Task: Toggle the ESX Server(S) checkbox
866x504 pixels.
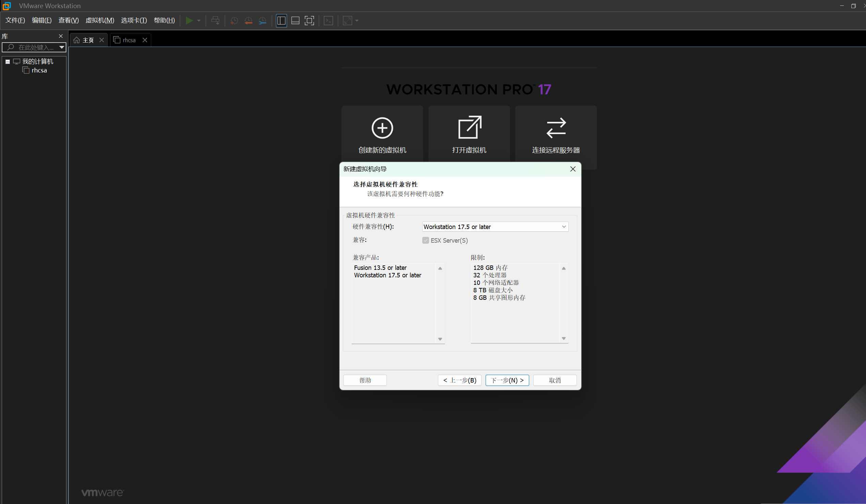Action: 425,240
